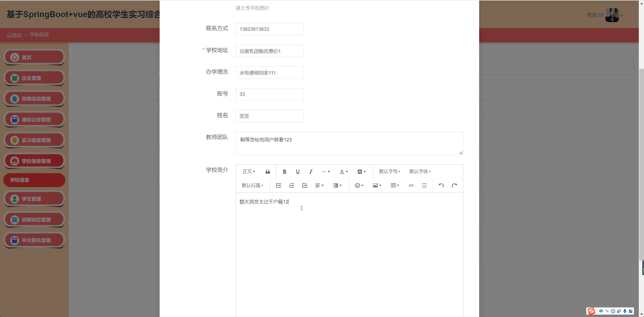Click the 联系方式 phone input field
Viewport: 644px width, 317px height.
pos(269,29)
